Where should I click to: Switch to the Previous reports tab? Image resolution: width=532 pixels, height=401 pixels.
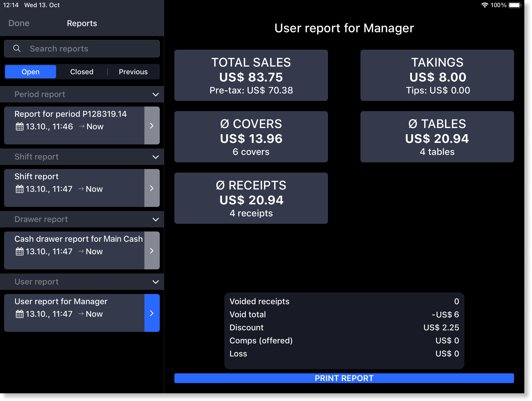tap(133, 72)
